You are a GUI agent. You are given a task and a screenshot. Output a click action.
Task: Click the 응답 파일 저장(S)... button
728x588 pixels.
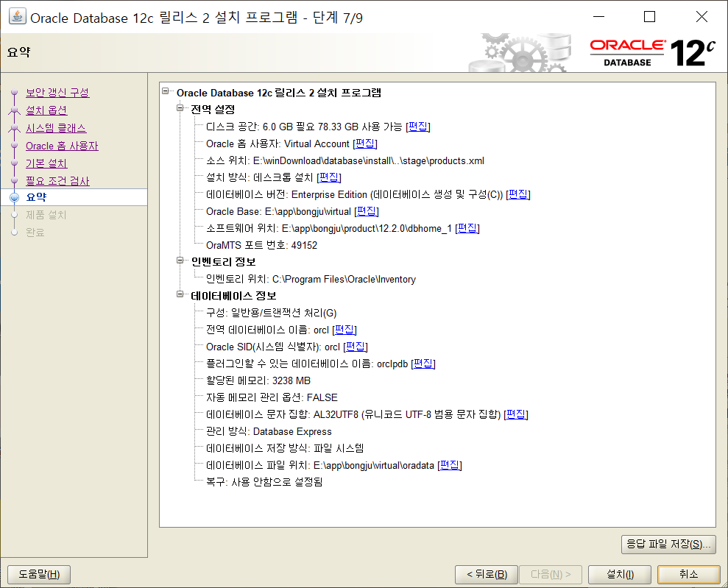tap(668, 545)
